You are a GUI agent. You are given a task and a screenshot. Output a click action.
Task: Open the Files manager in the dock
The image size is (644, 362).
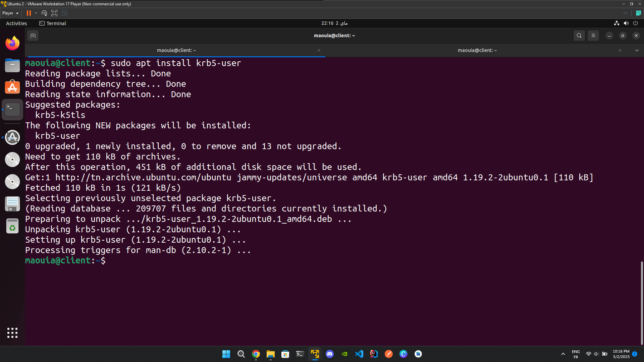click(x=12, y=65)
